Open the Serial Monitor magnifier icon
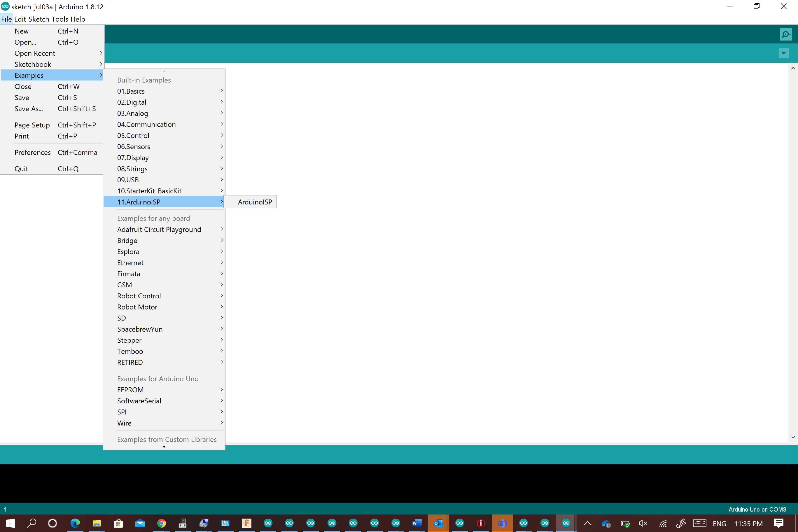This screenshot has height=532, width=798. [785, 34]
